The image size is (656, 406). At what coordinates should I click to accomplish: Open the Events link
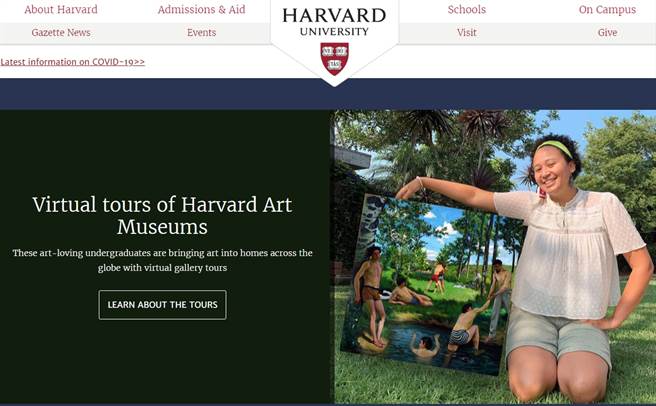point(201,33)
